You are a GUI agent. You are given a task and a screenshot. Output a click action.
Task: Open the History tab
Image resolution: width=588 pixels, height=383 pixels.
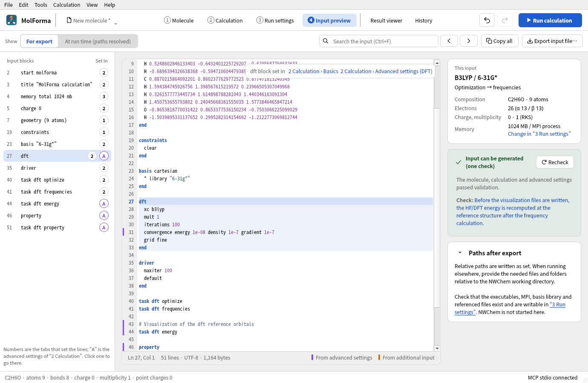[x=424, y=20]
